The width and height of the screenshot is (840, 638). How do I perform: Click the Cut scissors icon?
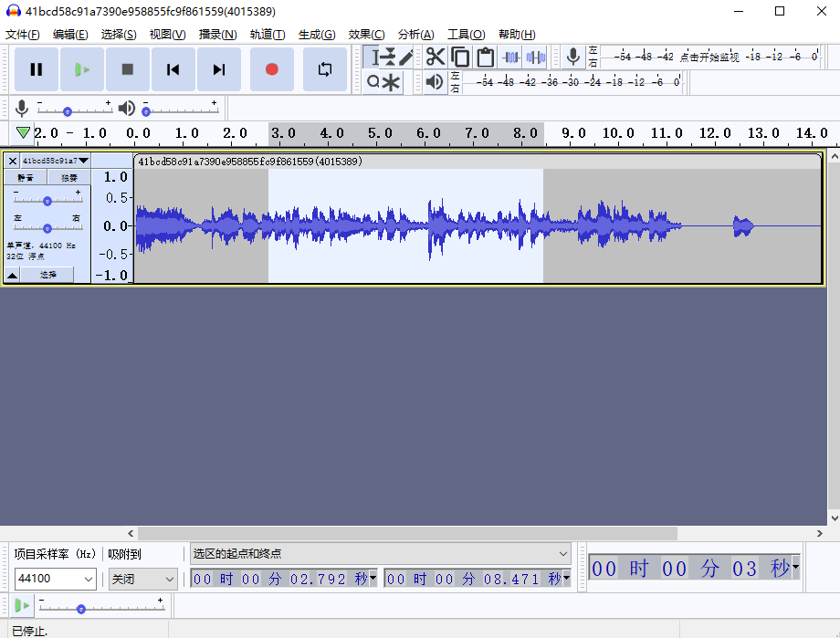click(436, 57)
